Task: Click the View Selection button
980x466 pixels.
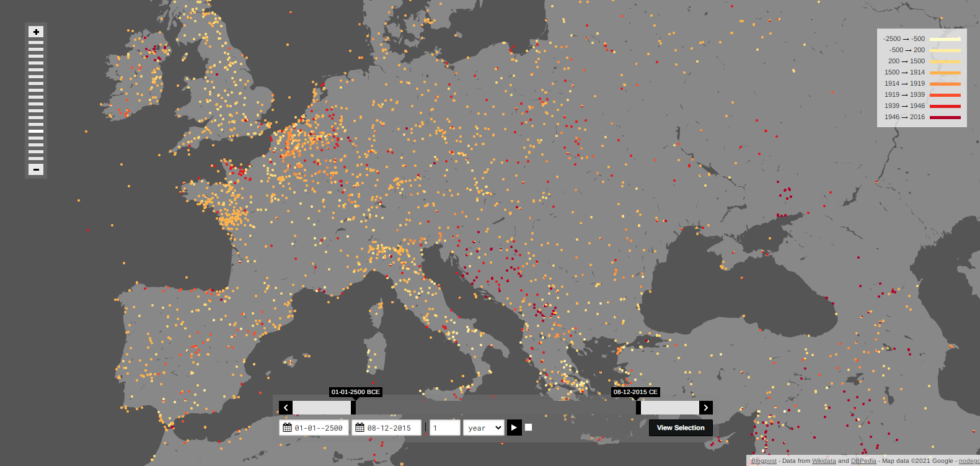Action: click(x=681, y=428)
